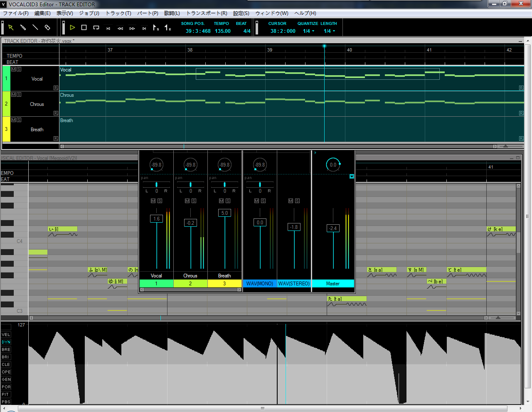Select the eraser tool

point(47,27)
